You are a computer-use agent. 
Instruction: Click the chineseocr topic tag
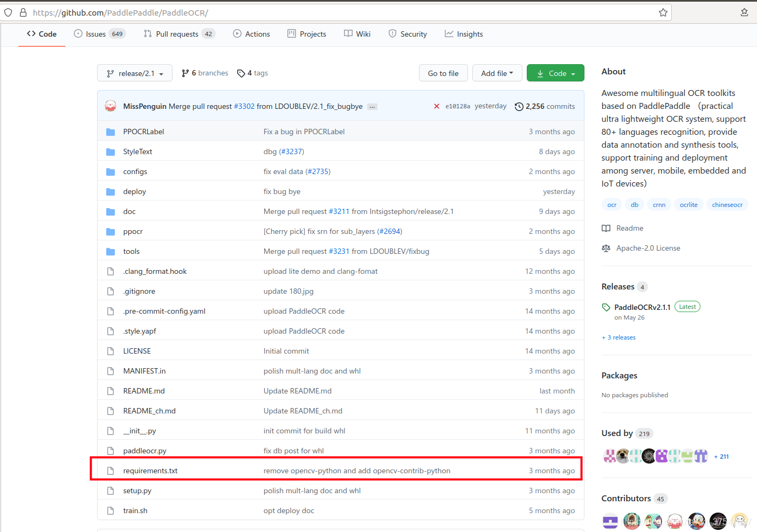[x=727, y=205]
